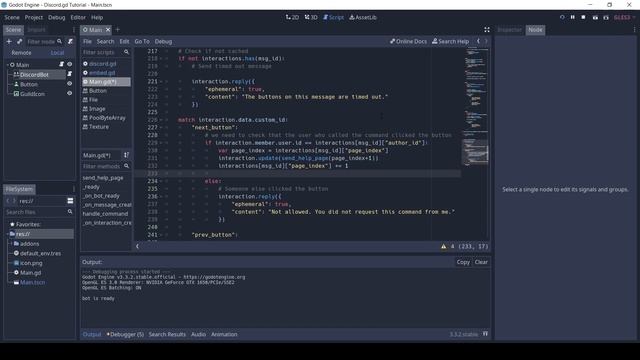This screenshot has height=360, width=640.
Task: Clear the output log
Action: tap(481, 262)
